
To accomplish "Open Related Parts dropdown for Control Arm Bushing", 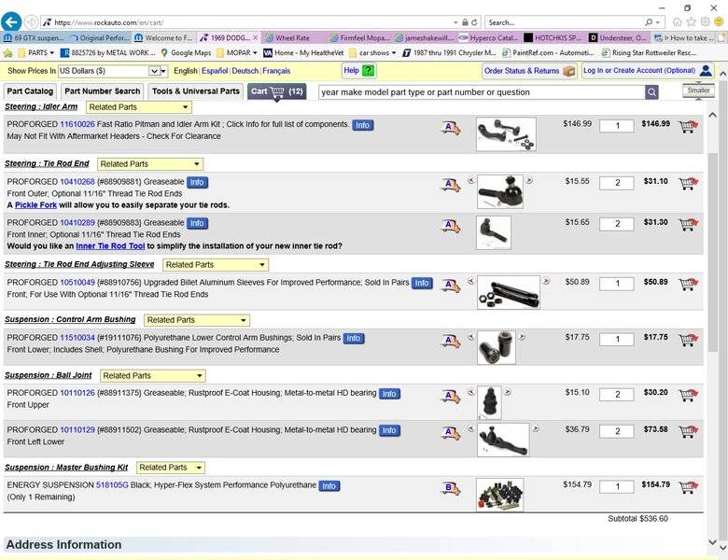I will (x=197, y=320).
